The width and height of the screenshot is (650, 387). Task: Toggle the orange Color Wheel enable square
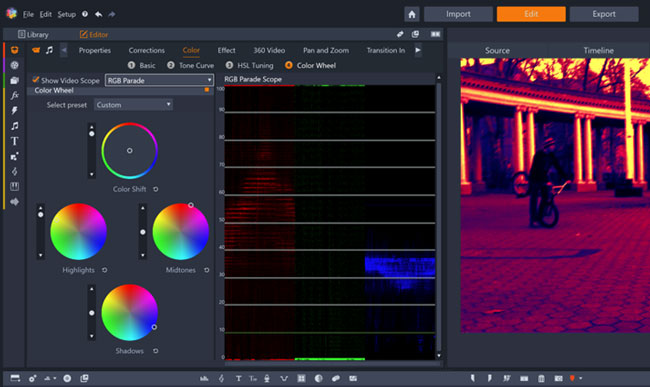click(x=207, y=89)
